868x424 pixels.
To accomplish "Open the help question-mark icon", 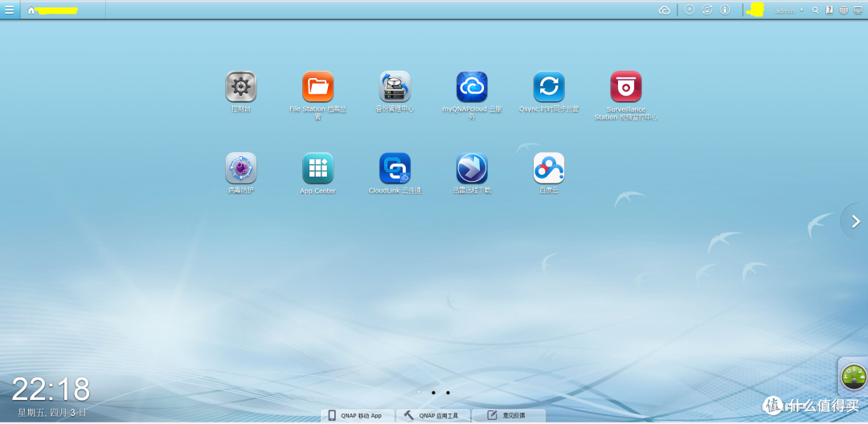I will tap(829, 10).
